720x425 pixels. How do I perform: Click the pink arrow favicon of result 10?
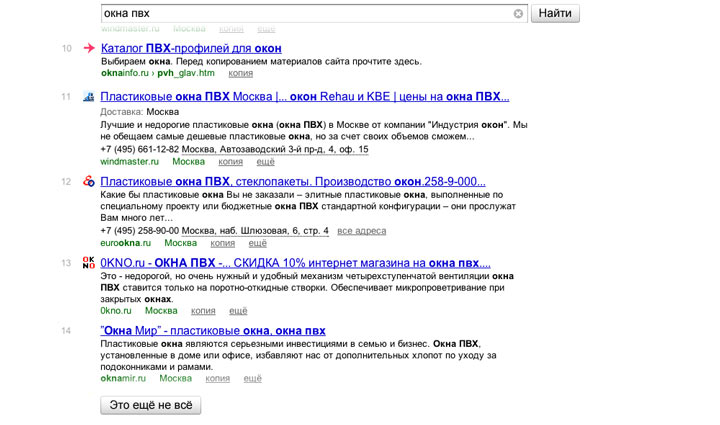[89, 48]
